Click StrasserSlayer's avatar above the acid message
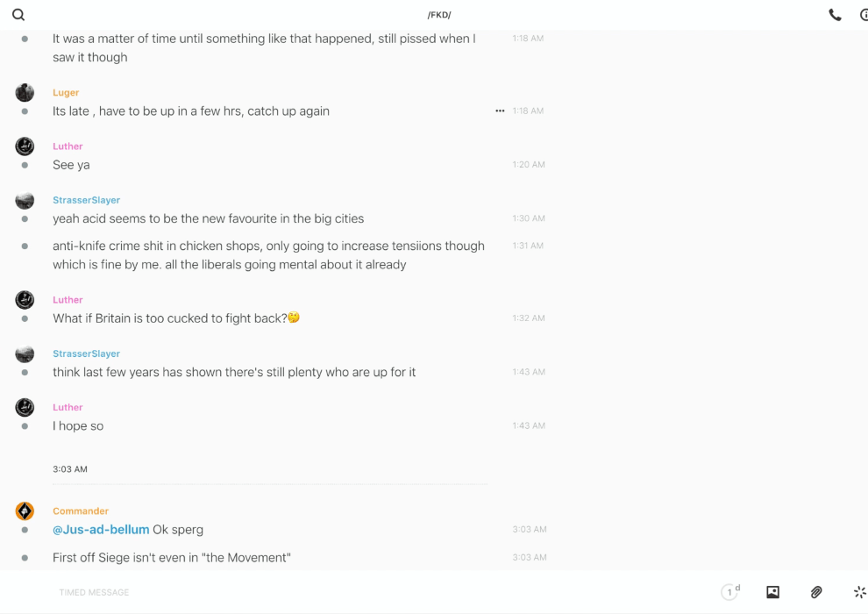The image size is (868, 614). click(x=25, y=200)
